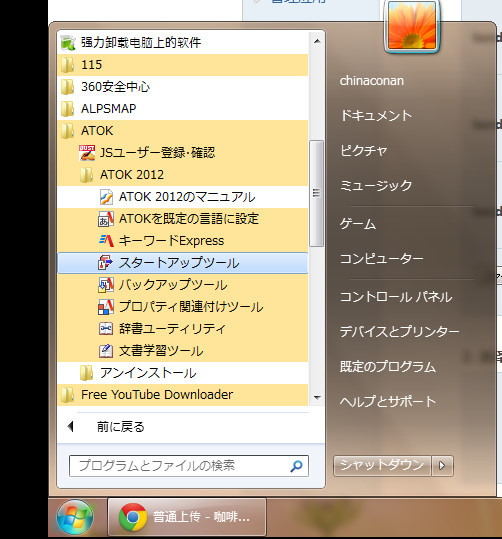Click the 文書学習ツール icon
The height and width of the screenshot is (539, 502).
tap(106, 351)
